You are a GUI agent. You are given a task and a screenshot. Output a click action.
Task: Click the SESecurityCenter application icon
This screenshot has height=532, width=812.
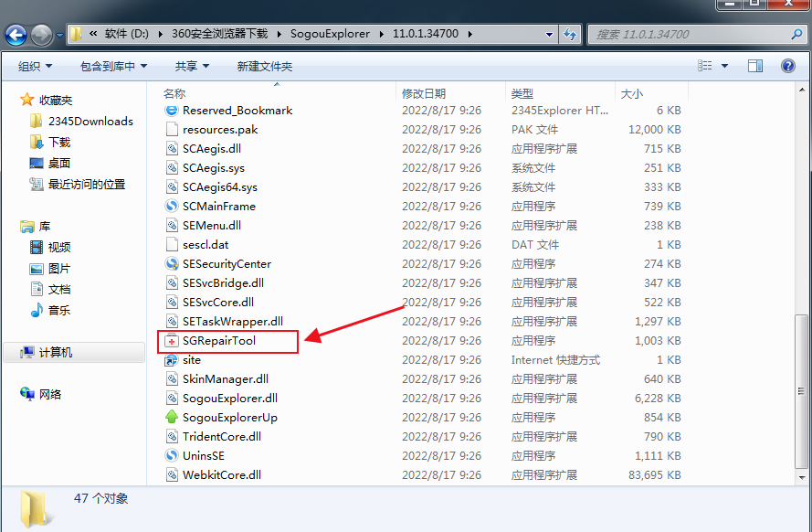pyautogui.click(x=172, y=263)
